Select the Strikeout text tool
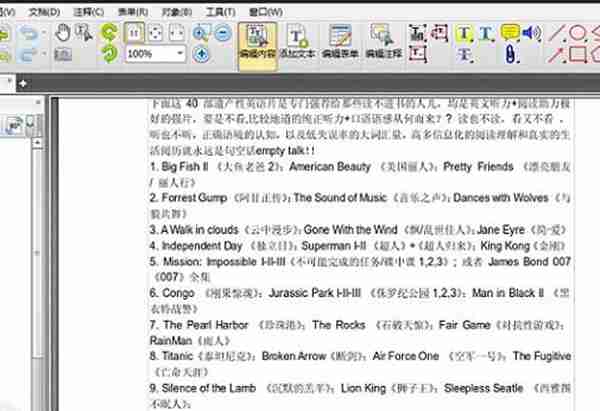 465,55
